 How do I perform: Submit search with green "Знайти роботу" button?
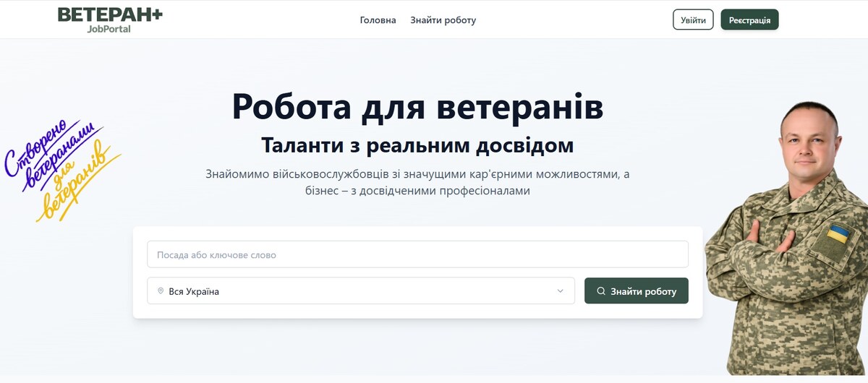[637, 291]
